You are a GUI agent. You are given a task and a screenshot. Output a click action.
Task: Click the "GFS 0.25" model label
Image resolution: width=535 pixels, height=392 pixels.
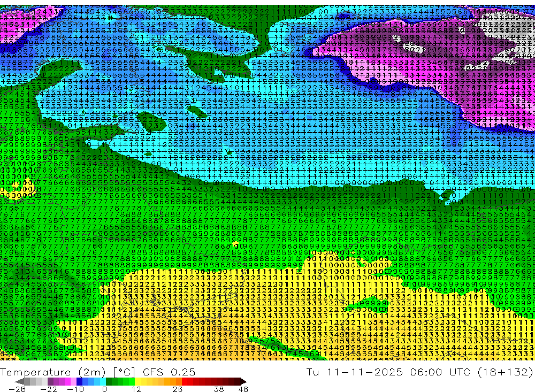coord(169,372)
